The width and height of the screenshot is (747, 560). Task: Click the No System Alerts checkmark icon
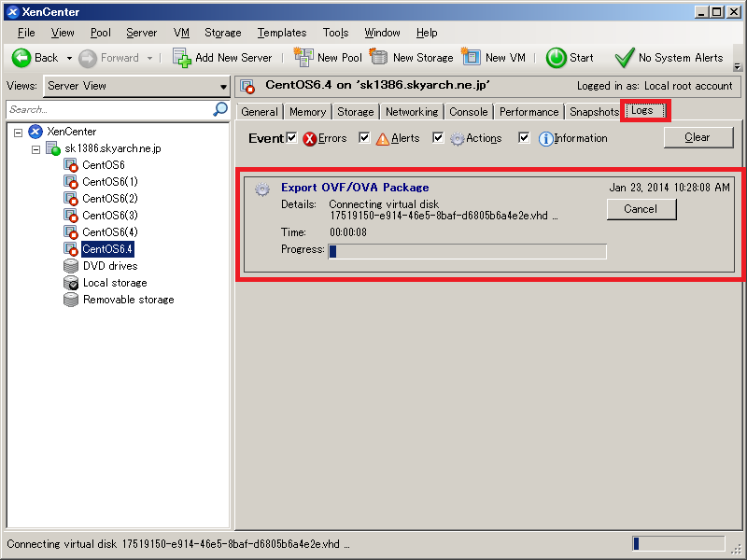click(x=625, y=58)
